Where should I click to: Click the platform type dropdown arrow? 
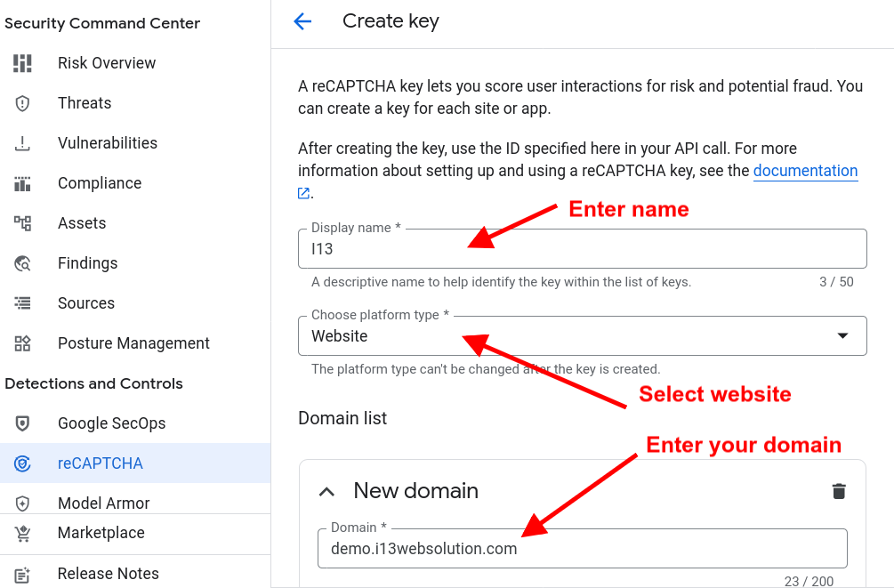point(842,336)
